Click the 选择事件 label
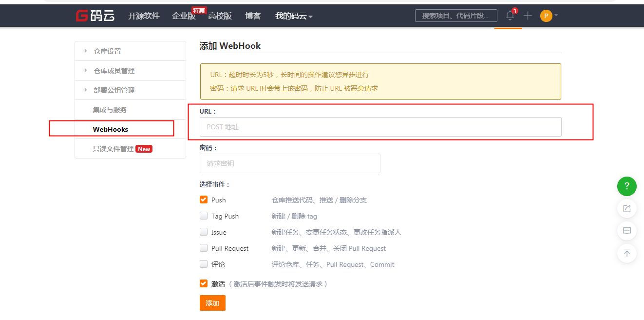 pyautogui.click(x=214, y=184)
